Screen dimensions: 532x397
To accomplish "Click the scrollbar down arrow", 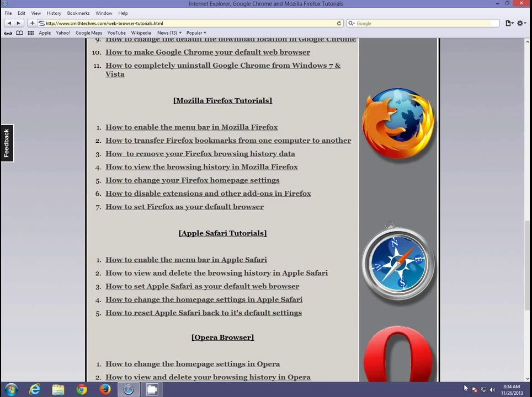I will pos(527,378).
